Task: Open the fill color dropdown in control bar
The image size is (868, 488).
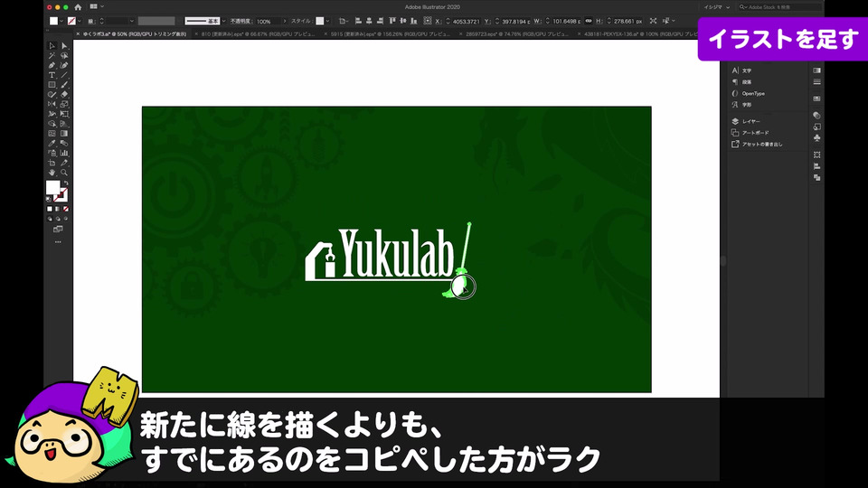Action: click(61, 21)
